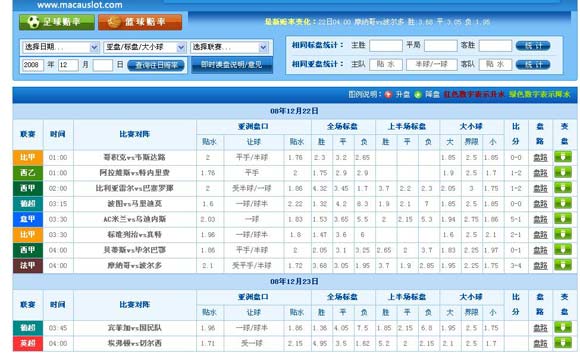Open the www.macauslot.com site link
Image resolution: width=580 pixels, height=360 pixels.
click(80, 5)
